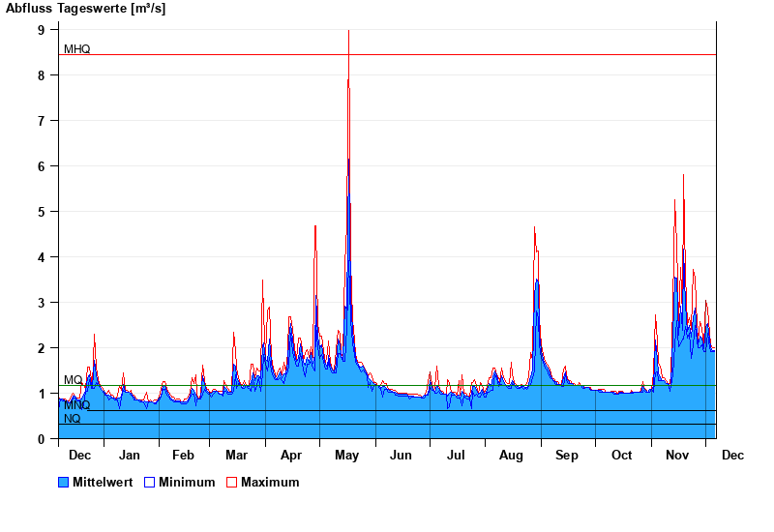
Task: Click the Oct month label
Action: pos(621,455)
